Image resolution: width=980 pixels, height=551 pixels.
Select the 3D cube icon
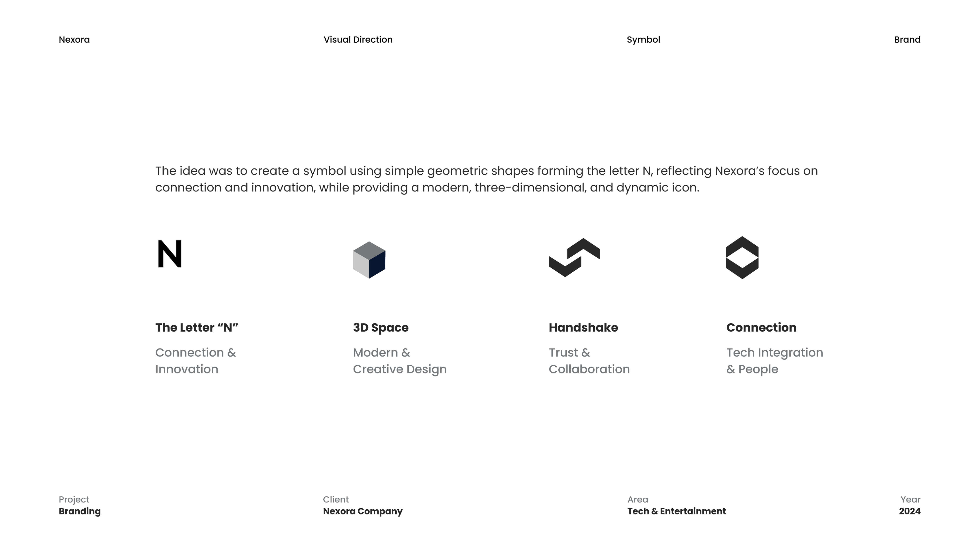369,260
